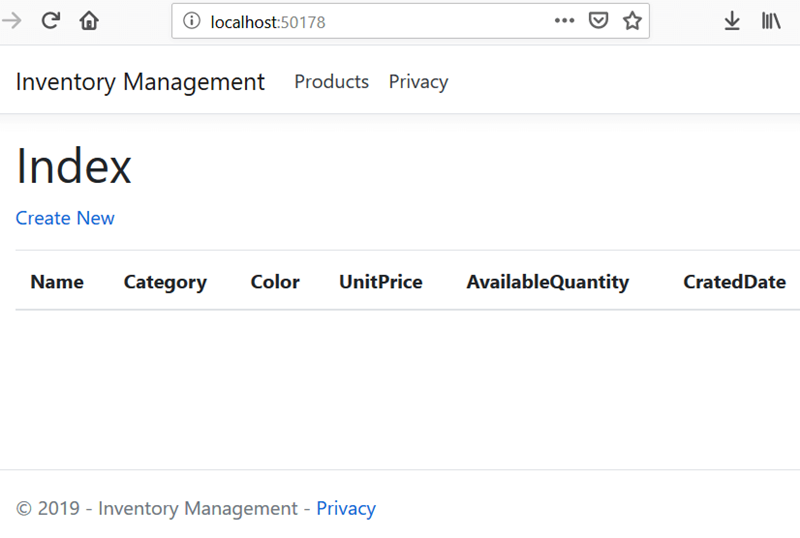The width and height of the screenshot is (800, 538).
Task: Click the Category column header
Action: (x=165, y=282)
